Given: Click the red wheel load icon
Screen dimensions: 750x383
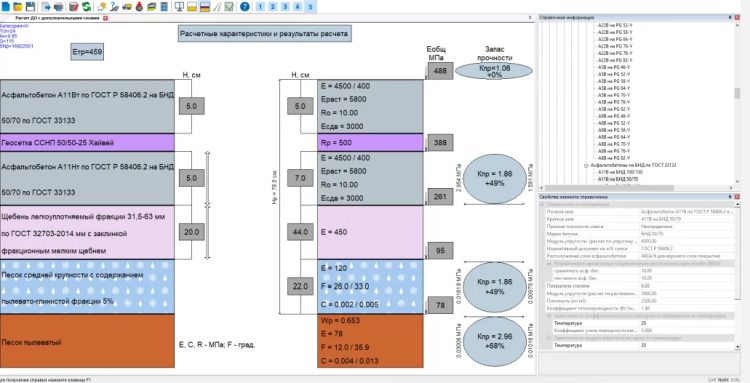Looking at the screenshot, I should 139,7.
